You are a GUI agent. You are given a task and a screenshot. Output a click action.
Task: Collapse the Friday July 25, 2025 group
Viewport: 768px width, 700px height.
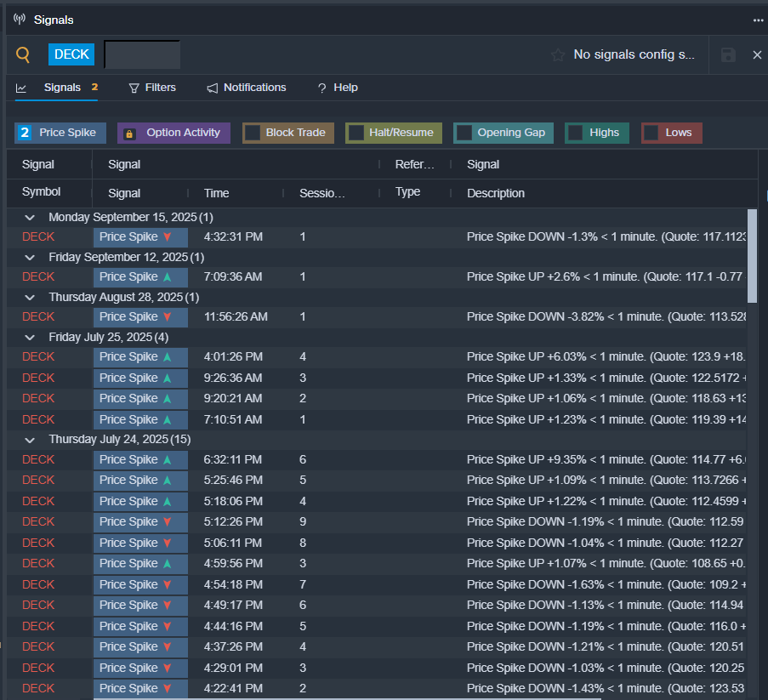pos(31,337)
